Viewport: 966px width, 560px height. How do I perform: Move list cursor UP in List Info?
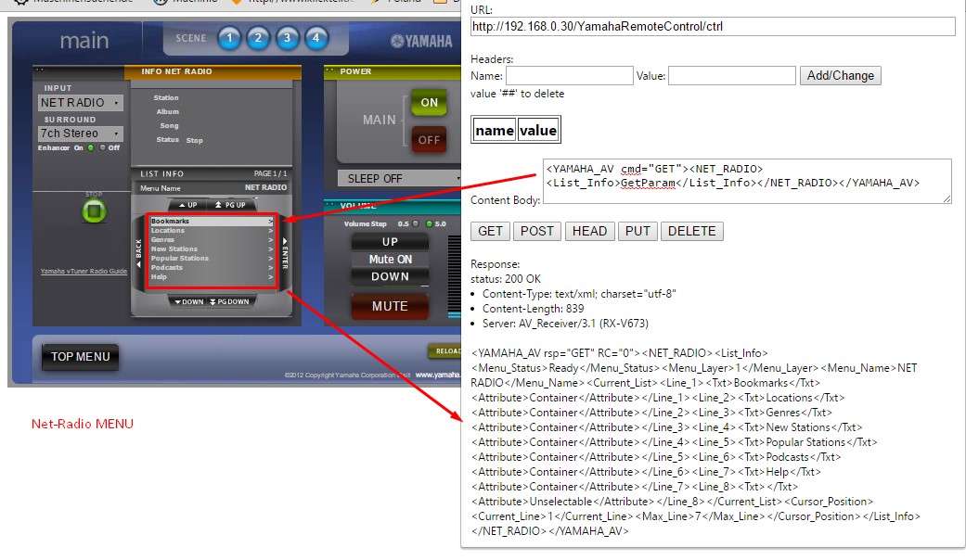coord(187,205)
